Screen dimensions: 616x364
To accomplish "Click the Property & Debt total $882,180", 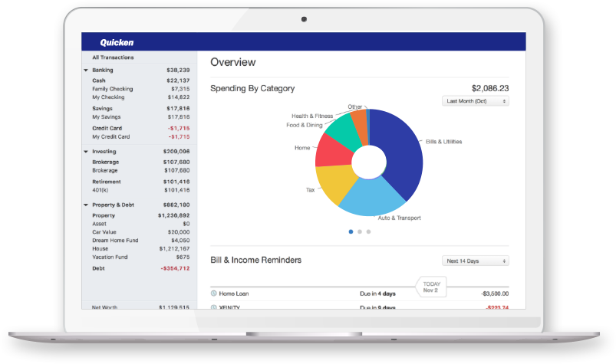I will [x=176, y=205].
